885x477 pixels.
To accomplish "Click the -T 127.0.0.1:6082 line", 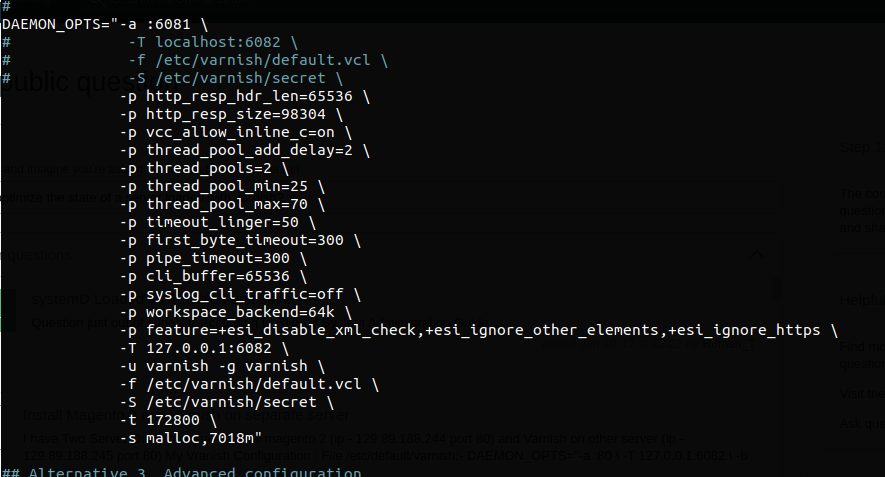I will point(204,348).
